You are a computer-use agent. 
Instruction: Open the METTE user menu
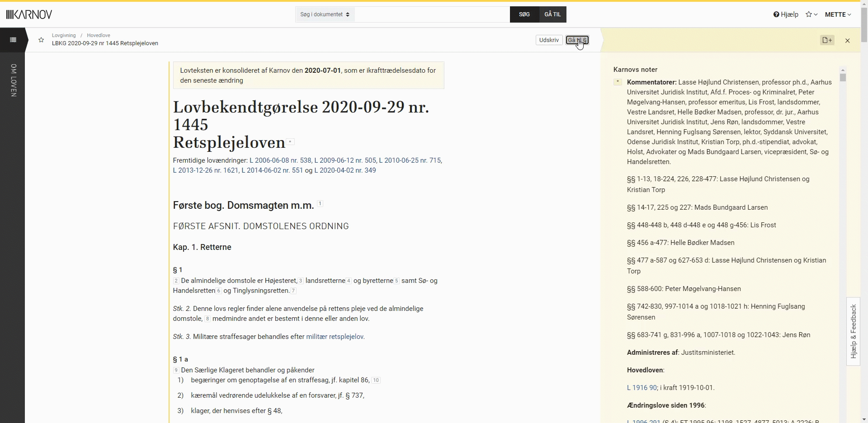click(x=838, y=14)
